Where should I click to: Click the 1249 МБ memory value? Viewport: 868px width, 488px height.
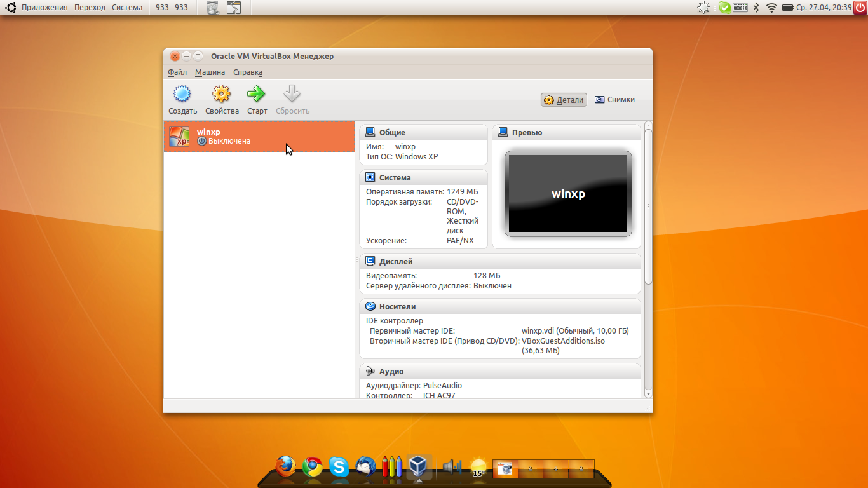(x=463, y=192)
